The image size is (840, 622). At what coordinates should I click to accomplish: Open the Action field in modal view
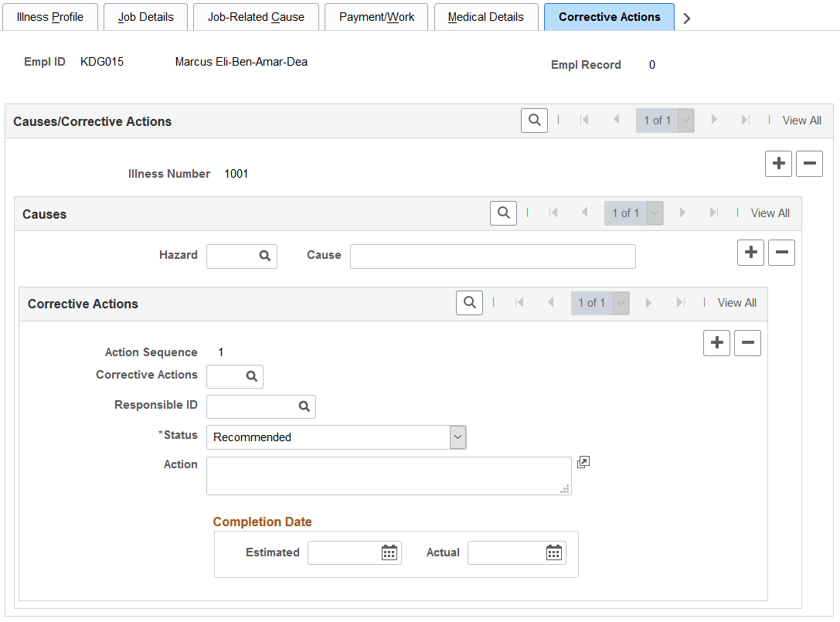(583, 461)
